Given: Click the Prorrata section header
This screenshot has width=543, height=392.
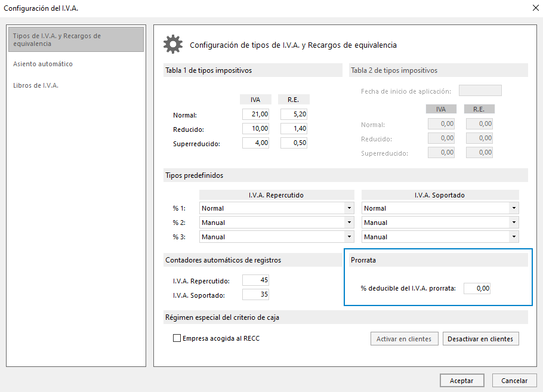Looking at the screenshot, I should pyautogui.click(x=439, y=260).
